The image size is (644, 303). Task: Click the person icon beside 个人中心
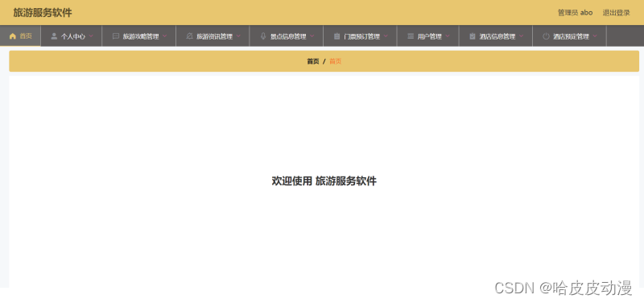tap(54, 36)
